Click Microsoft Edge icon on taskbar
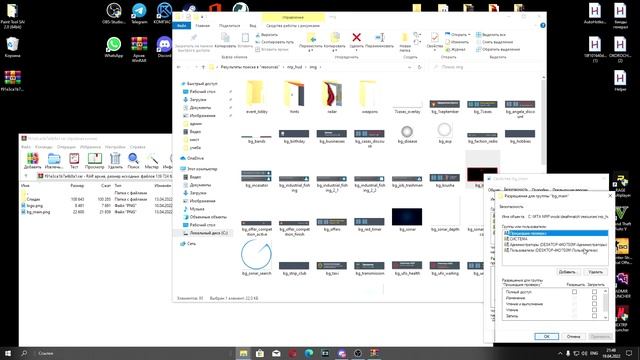The height and width of the screenshot is (360, 640). click(309, 353)
